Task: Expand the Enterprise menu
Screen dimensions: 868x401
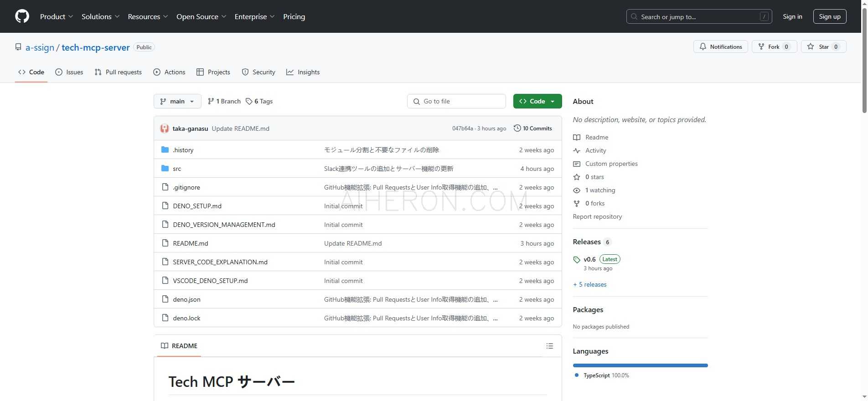Action: pos(254,16)
